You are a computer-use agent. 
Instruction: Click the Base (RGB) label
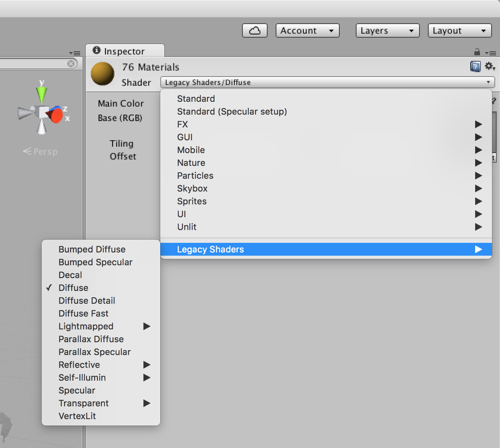pos(120,118)
